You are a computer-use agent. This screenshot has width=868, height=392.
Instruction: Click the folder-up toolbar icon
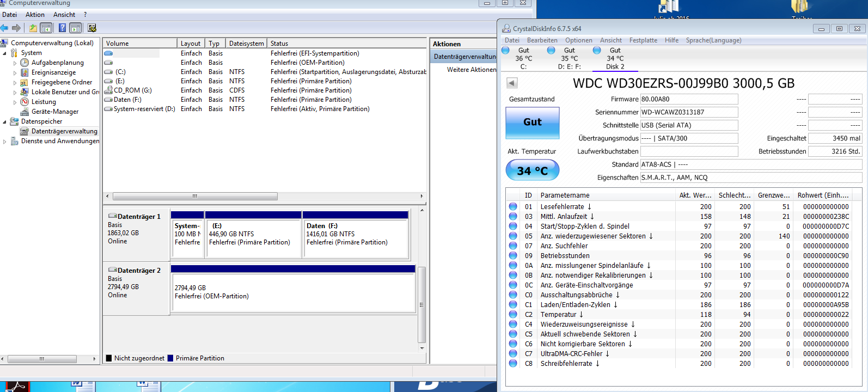point(33,28)
